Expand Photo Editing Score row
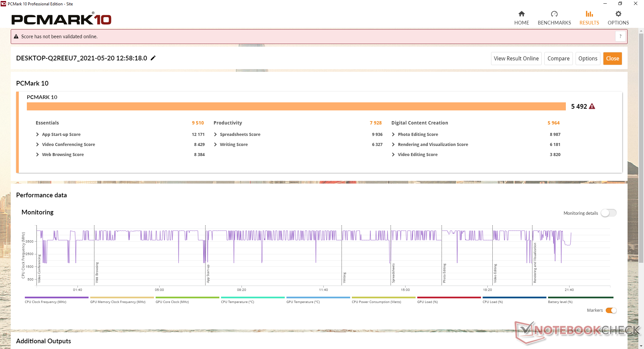Image resolution: width=644 pixels, height=349 pixels. click(x=393, y=134)
